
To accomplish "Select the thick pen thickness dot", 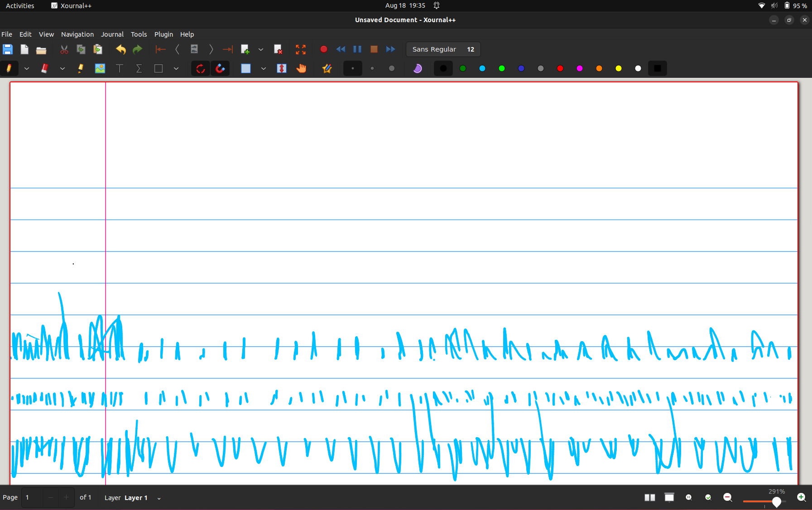I will pos(392,68).
